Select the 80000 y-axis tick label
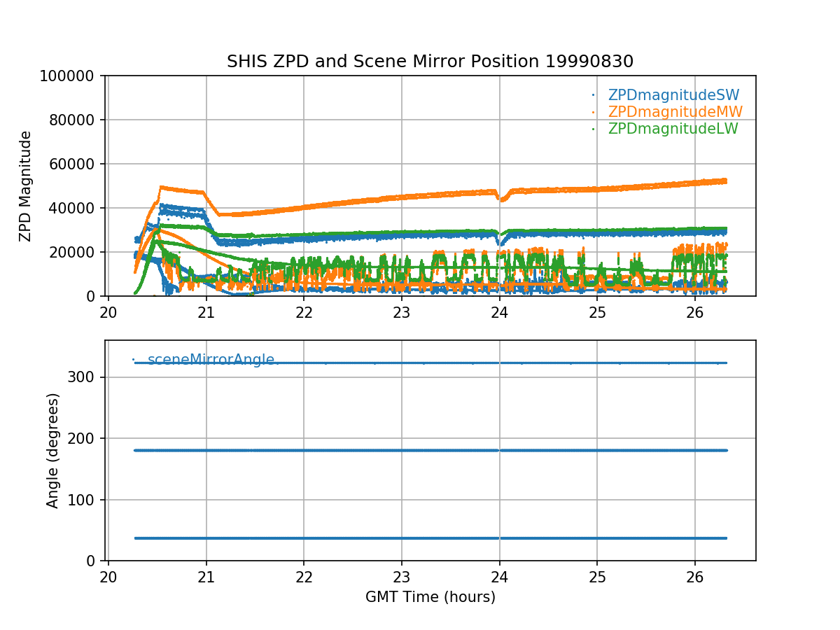 pos(73,120)
